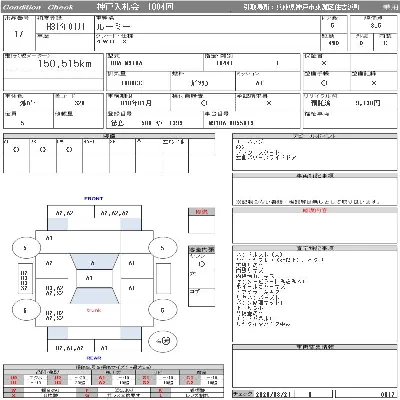Click the third circle mark in equipment row
This screenshot has height=400, width=400.
click(69, 150)
